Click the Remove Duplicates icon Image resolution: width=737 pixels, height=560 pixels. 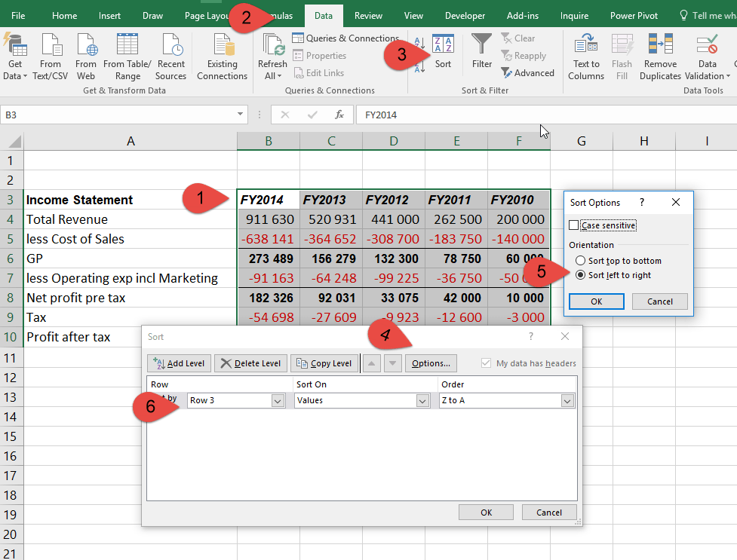coord(659,54)
